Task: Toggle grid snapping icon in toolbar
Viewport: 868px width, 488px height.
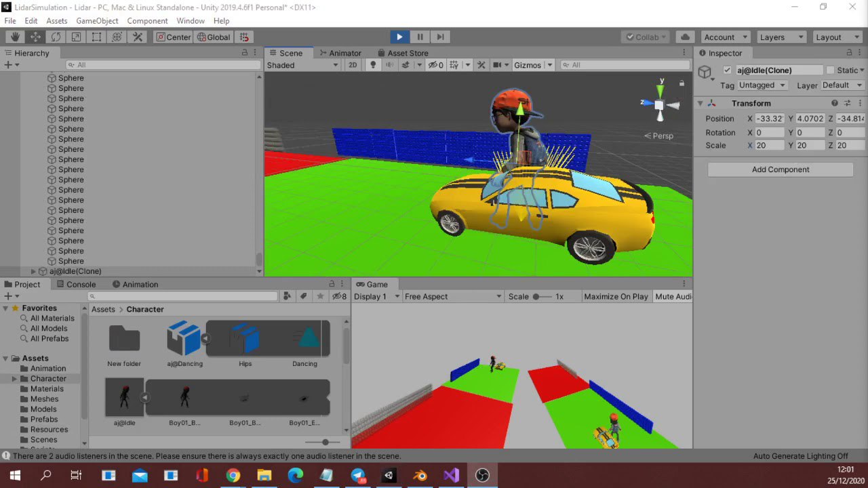Action: click(x=244, y=37)
